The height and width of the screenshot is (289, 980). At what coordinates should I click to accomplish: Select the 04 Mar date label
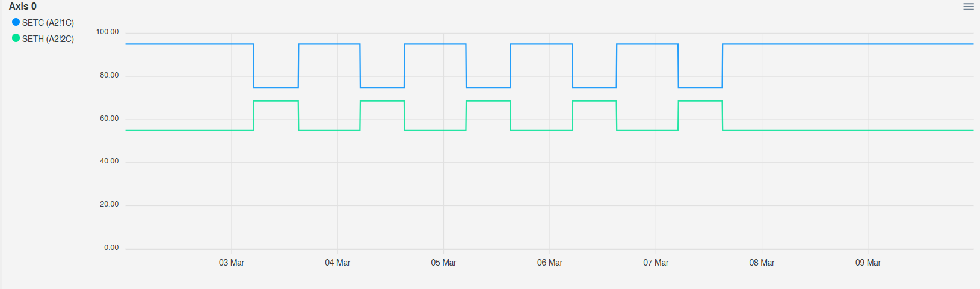tap(337, 263)
